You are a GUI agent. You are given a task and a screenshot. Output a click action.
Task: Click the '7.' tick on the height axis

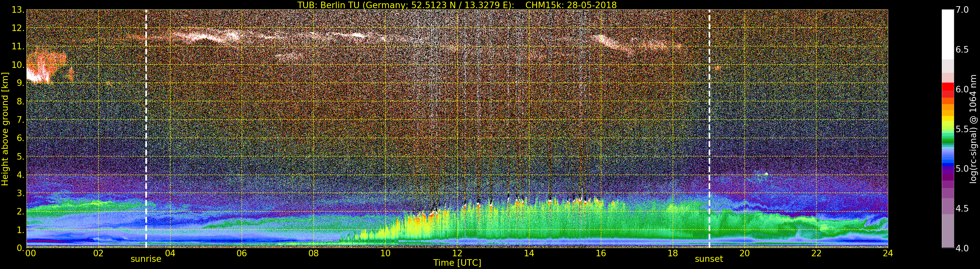pos(21,120)
